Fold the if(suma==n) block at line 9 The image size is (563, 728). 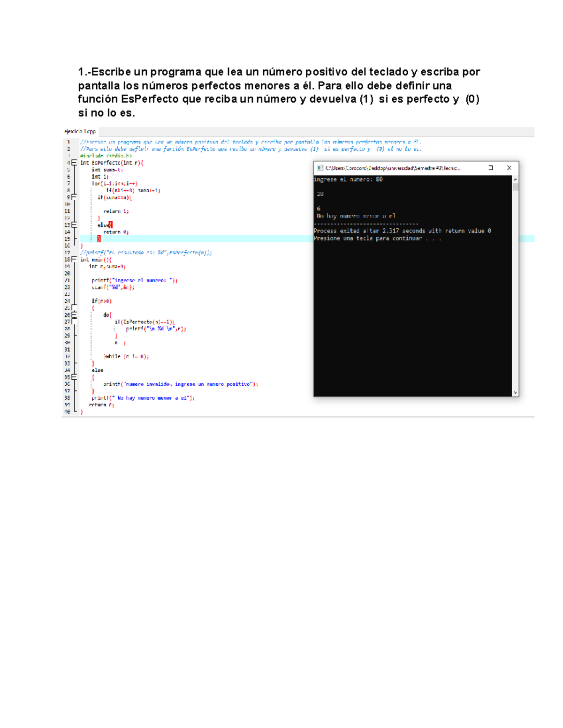coord(74,197)
